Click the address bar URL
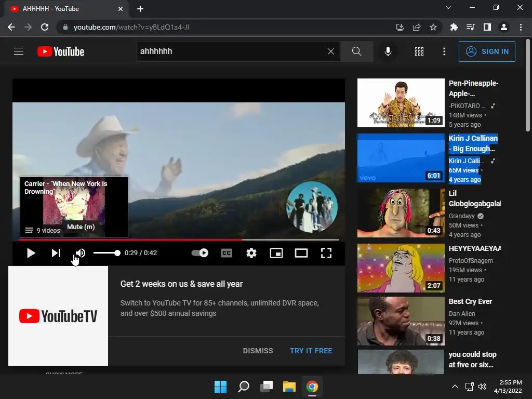 pyautogui.click(x=131, y=27)
